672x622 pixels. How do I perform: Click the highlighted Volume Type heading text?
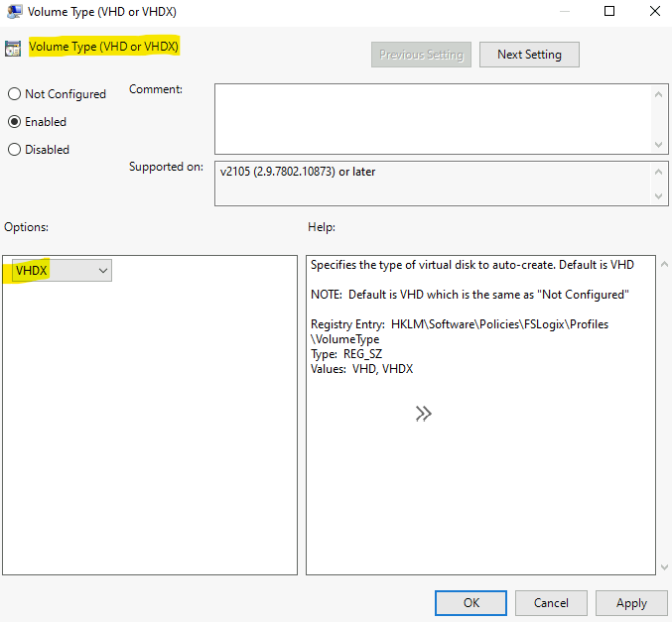point(103,47)
